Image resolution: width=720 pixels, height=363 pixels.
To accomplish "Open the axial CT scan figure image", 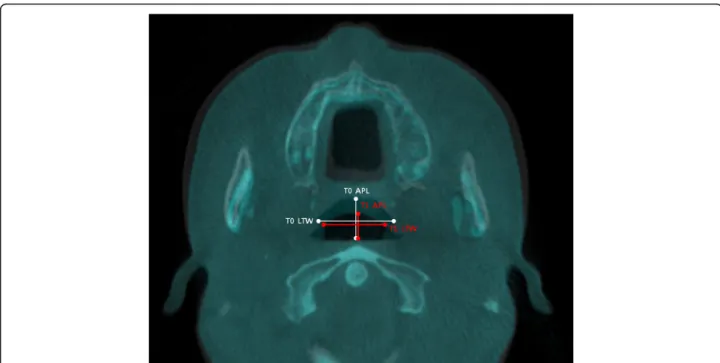I will point(361,188).
